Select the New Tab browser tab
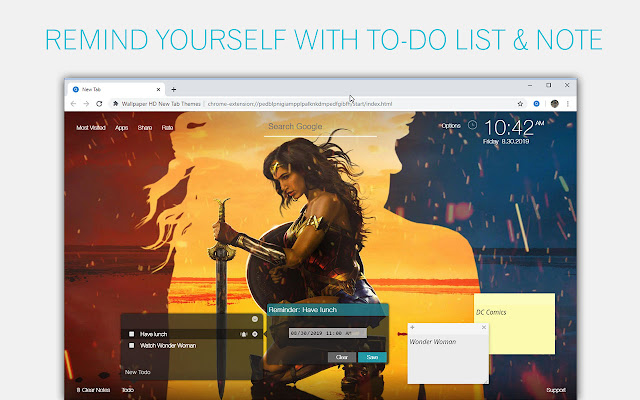640x400 pixels. (x=116, y=89)
